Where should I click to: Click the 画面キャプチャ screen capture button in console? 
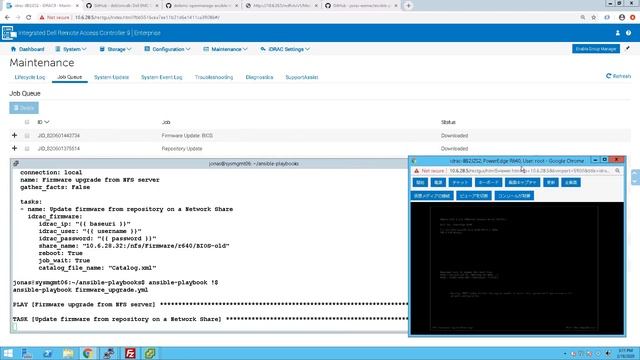(522, 182)
